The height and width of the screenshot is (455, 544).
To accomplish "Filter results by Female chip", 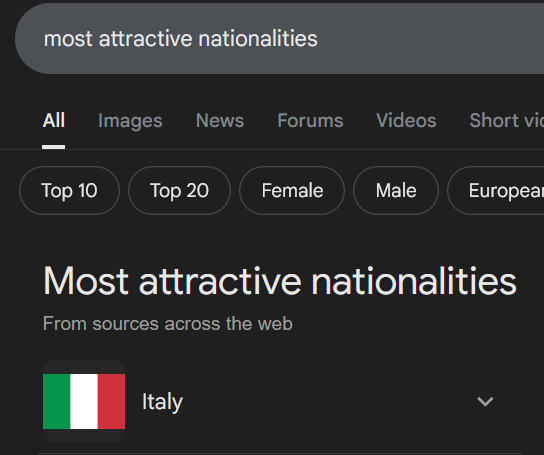I will tap(292, 191).
